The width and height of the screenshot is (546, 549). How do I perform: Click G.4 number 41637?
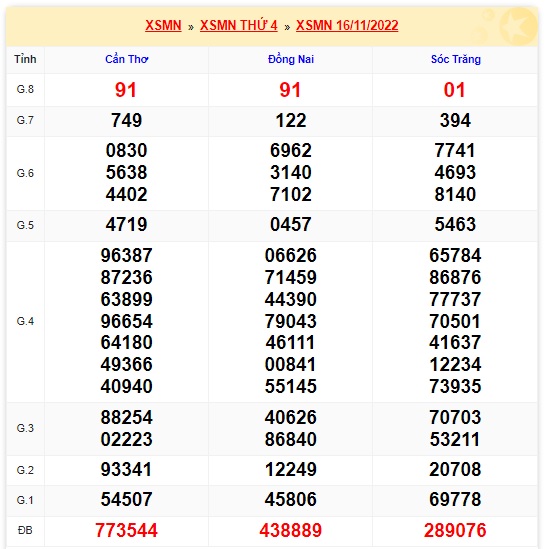(x=455, y=342)
